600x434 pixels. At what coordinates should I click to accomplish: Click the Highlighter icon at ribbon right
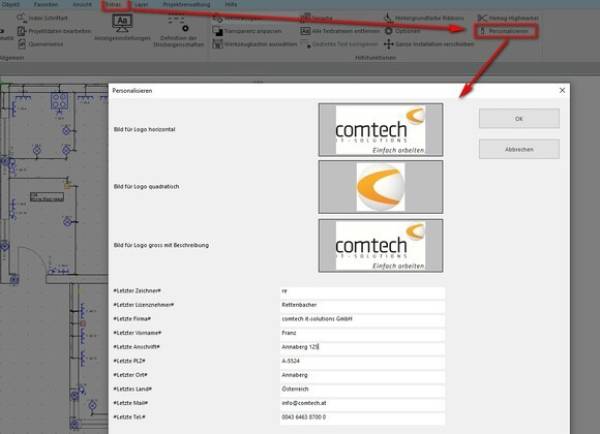coord(482,18)
